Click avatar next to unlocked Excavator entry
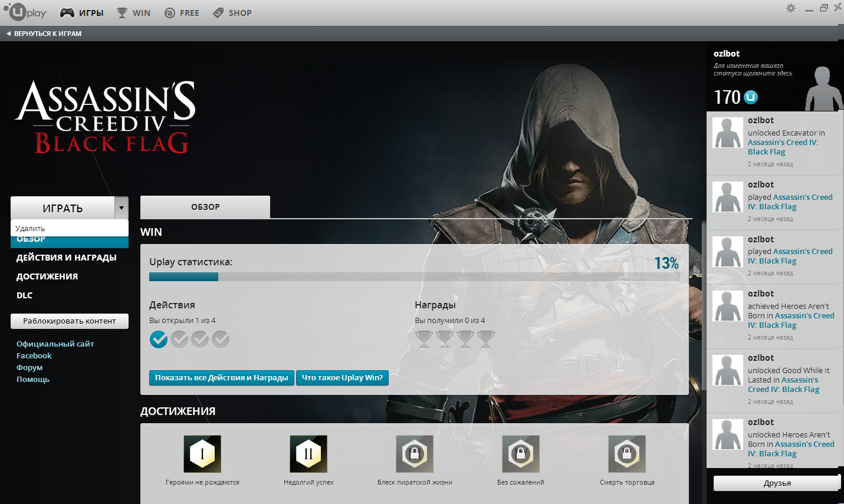Image resolution: width=844 pixels, height=504 pixels. pos(727,133)
